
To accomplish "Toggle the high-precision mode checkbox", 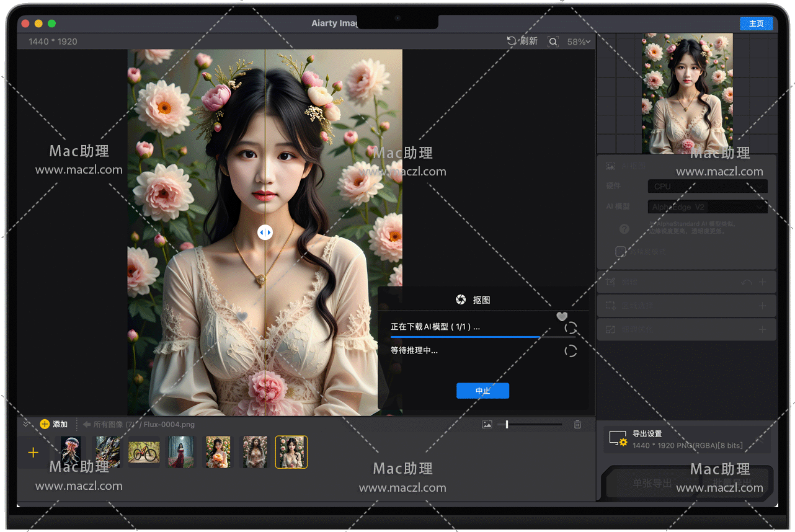I will pyautogui.click(x=620, y=251).
